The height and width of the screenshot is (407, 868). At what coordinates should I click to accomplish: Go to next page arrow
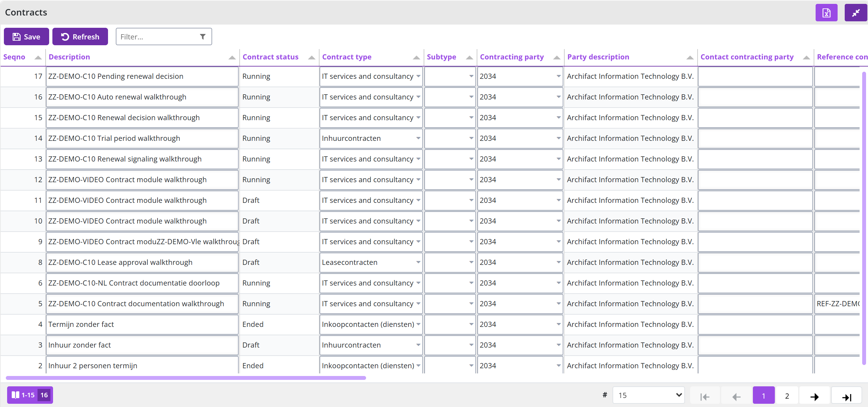pos(814,396)
